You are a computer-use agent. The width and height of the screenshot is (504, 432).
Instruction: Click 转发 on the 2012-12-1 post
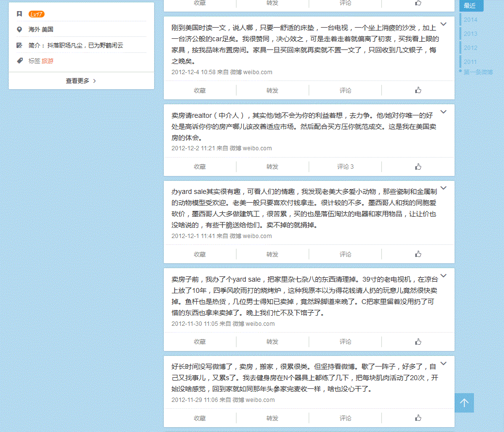click(x=272, y=254)
